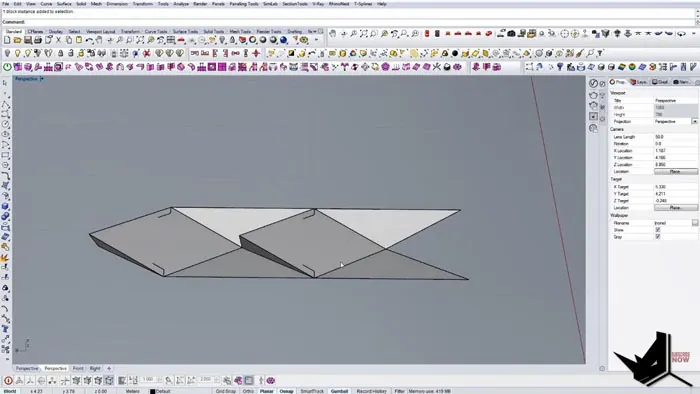Click the Cut scissors icon

[58, 41]
